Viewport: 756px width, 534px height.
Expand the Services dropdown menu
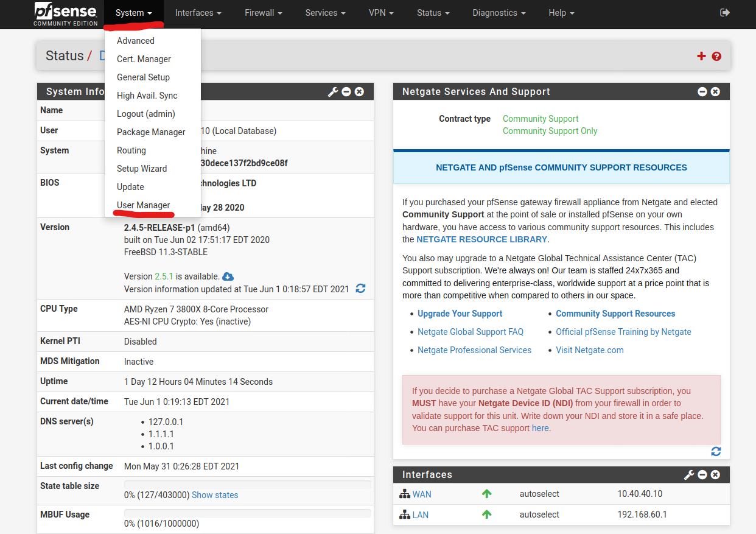[326, 13]
